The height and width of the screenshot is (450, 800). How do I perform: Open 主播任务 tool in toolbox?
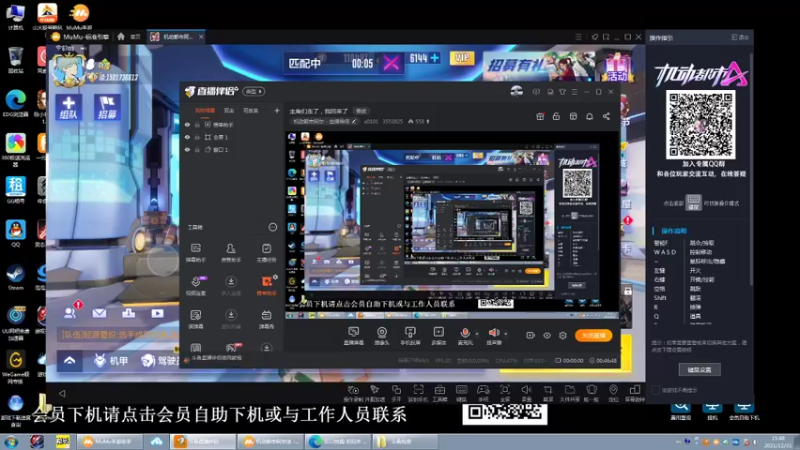[x=266, y=252]
